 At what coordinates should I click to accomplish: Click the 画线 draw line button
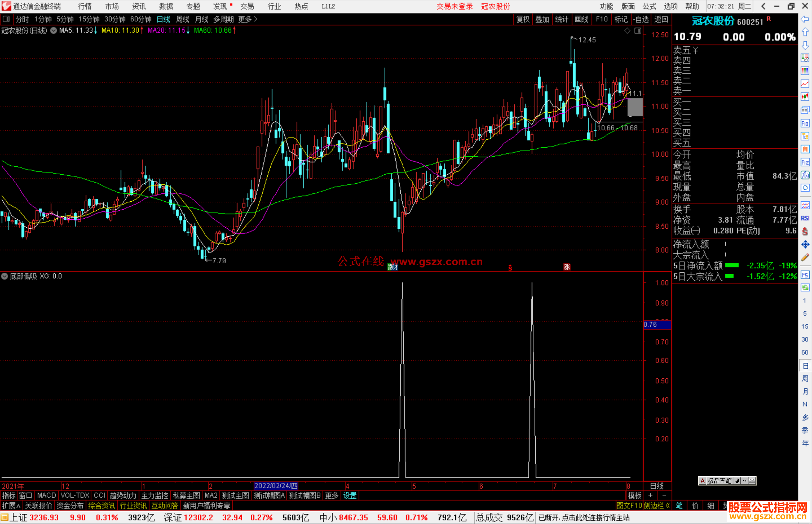tap(582, 19)
